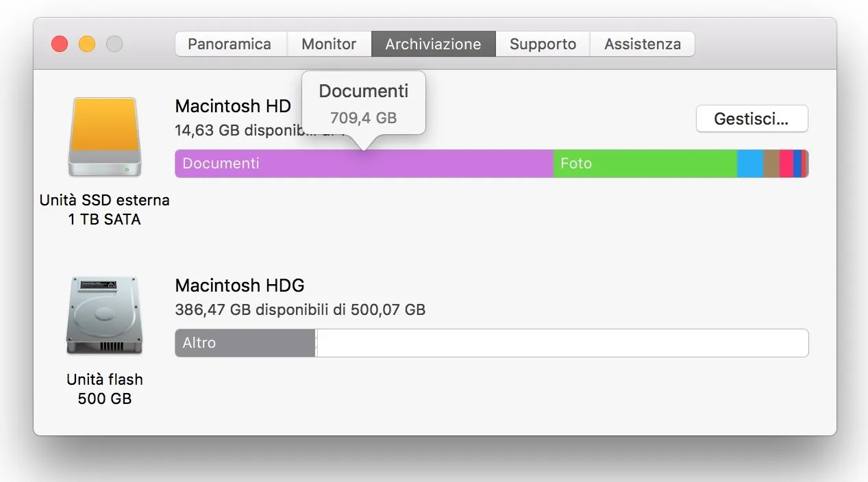Switch to the Panoramica tab

tap(230, 44)
